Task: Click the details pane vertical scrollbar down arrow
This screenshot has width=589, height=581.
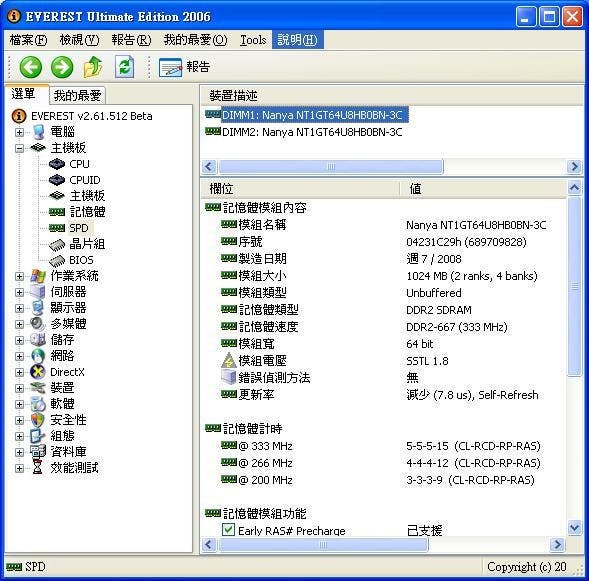Action: coord(574,528)
